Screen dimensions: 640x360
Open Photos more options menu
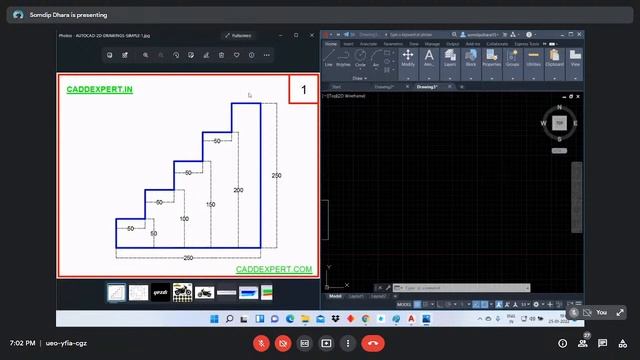tap(267, 55)
